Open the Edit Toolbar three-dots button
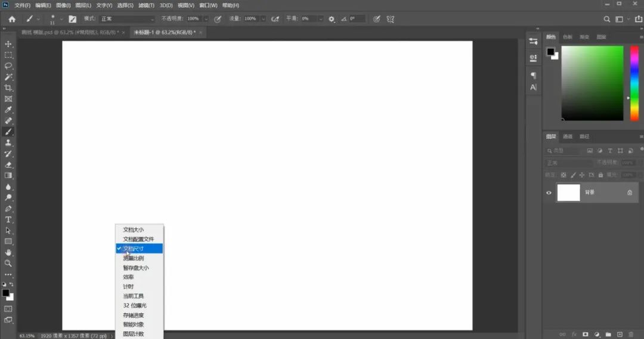The height and width of the screenshot is (339, 644). (8, 275)
